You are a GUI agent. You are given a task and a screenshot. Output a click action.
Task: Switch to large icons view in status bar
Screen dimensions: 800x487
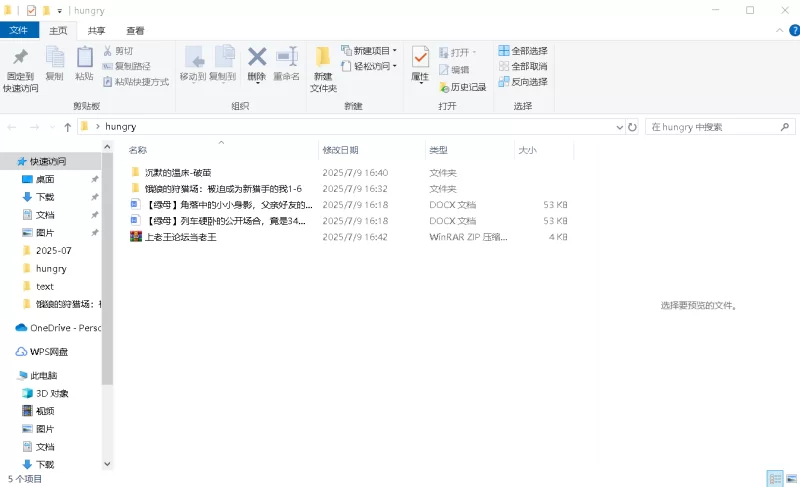pos(791,478)
